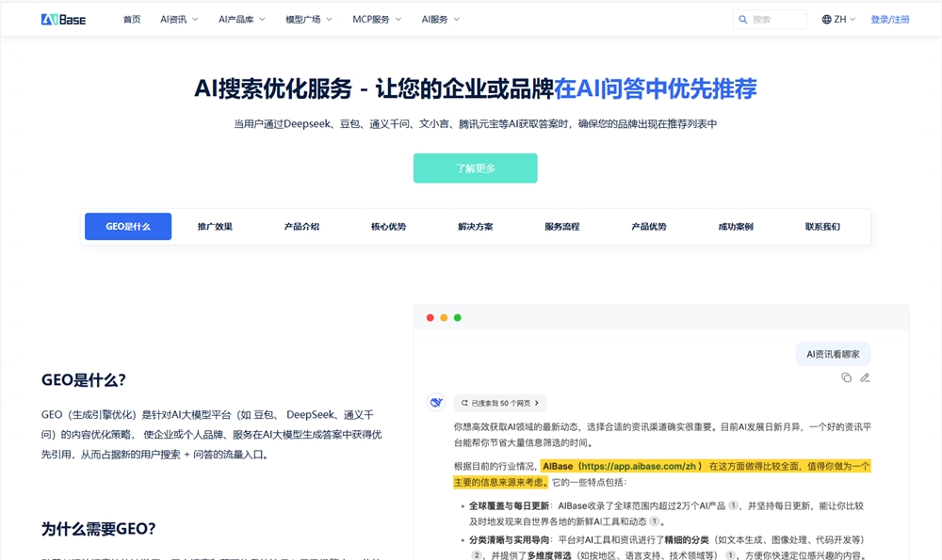
Task: Select the 首页 menu item
Action: pyautogui.click(x=131, y=18)
